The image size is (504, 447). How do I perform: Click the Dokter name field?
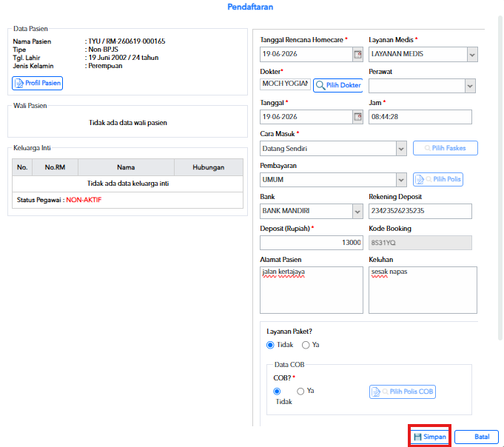(x=285, y=84)
